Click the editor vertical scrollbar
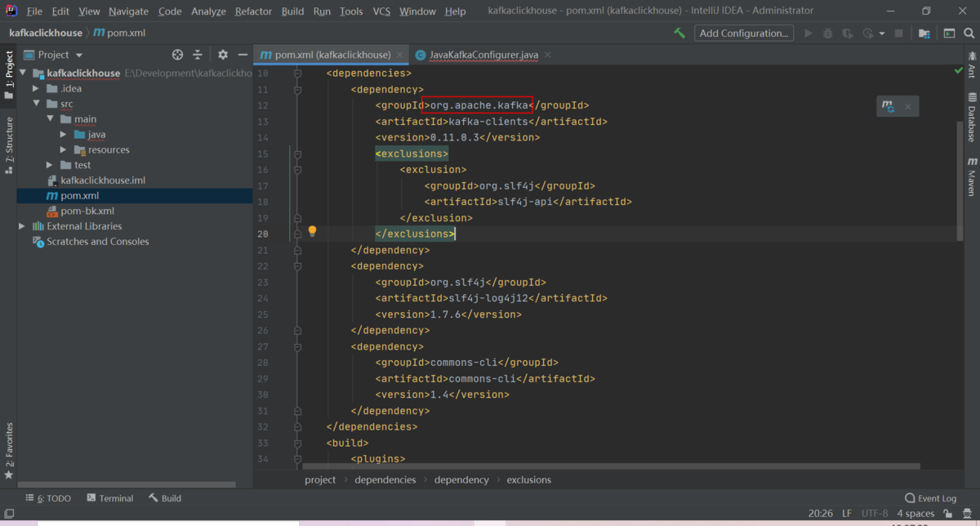 [959, 180]
